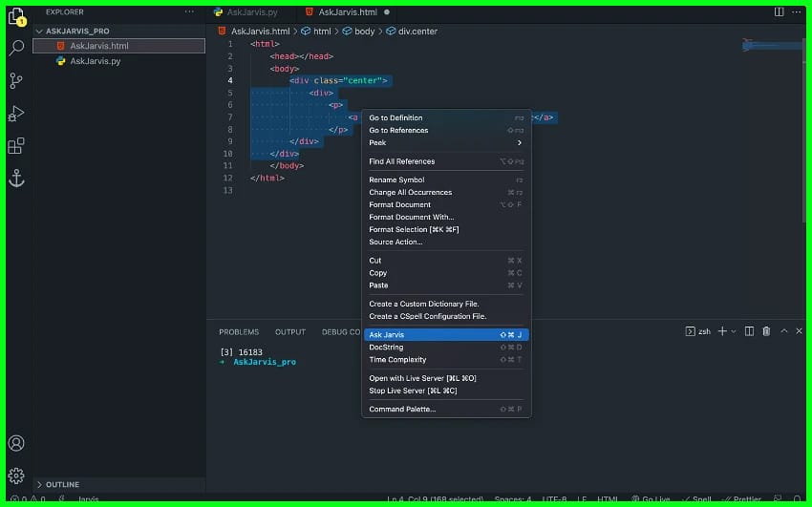This screenshot has height=507, width=812.
Task: Open the Accounts icon in activity bar
Action: coord(16,443)
